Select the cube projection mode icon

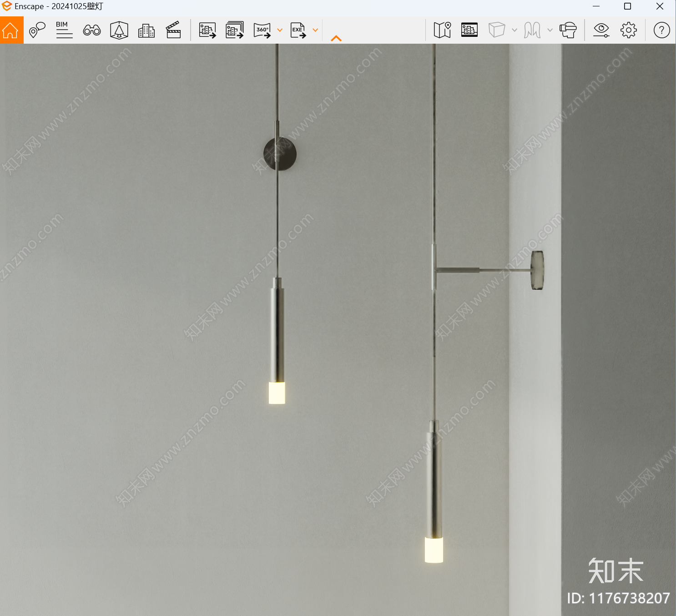[497, 30]
